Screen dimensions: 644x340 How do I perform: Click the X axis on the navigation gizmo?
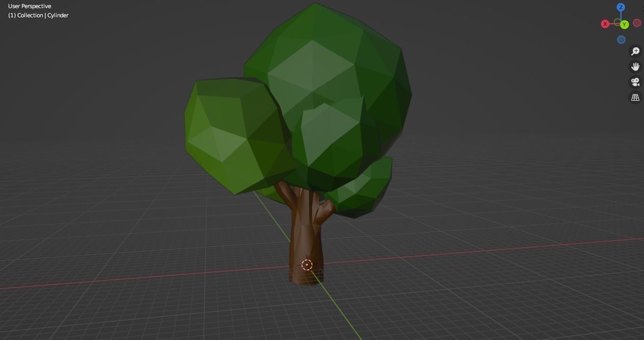click(x=605, y=24)
